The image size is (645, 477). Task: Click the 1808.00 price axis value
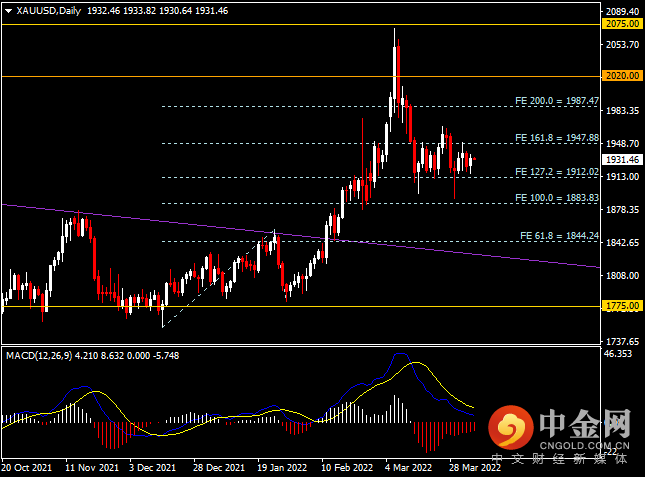622,276
